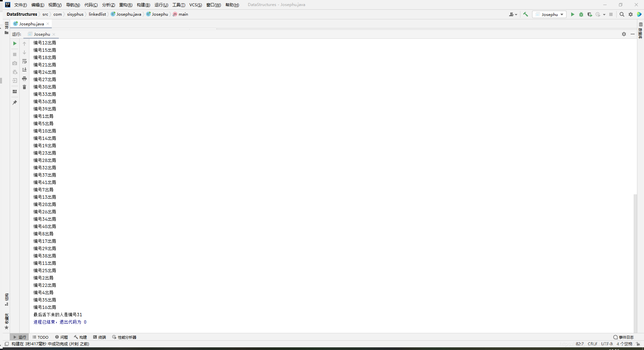Click the stop button in run panel
The width and height of the screenshot is (644, 350).
(15, 54)
